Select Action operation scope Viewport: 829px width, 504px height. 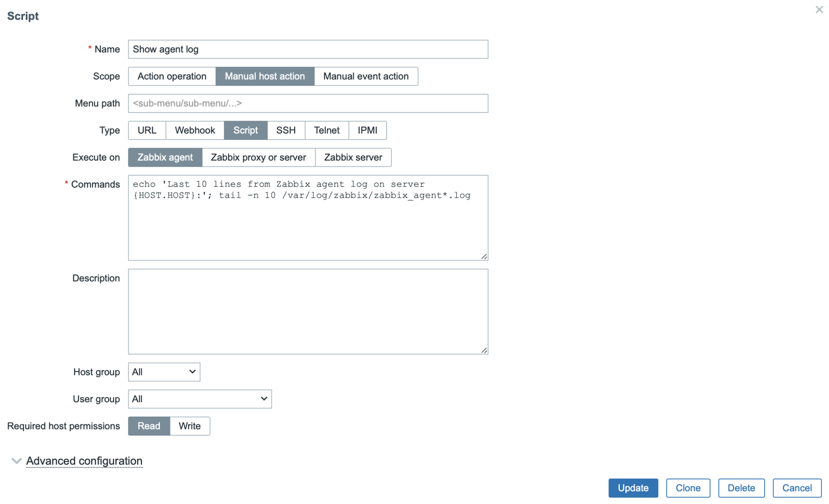click(172, 76)
